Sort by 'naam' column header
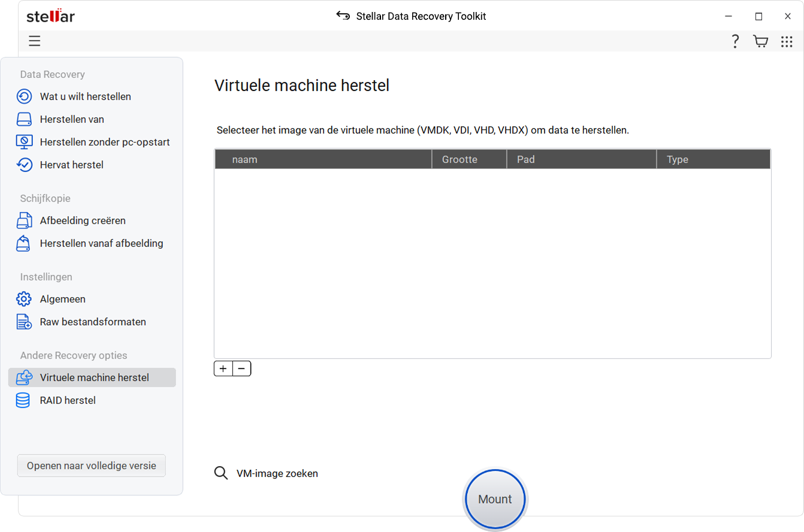The width and height of the screenshot is (804, 532). point(323,159)
